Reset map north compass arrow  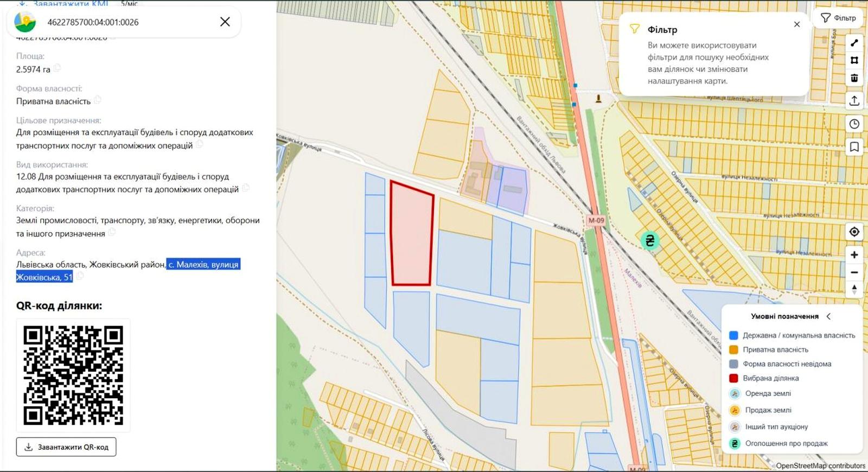(x=854, y=290)
